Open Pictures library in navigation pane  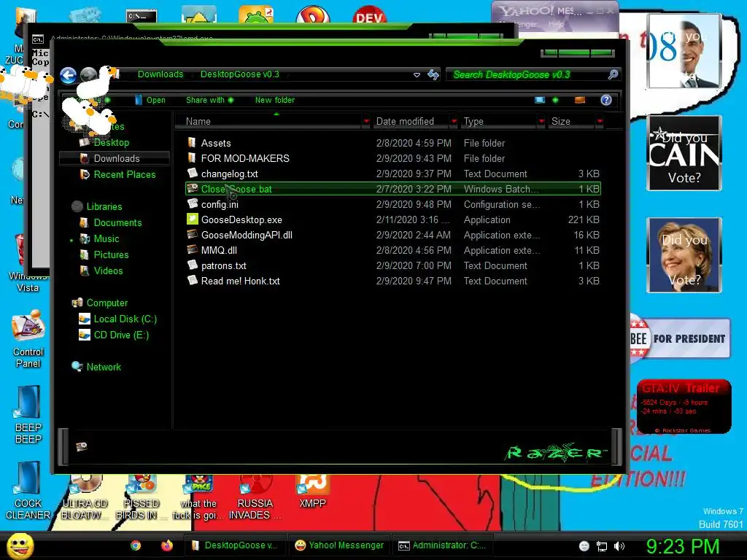coord(111,254)
